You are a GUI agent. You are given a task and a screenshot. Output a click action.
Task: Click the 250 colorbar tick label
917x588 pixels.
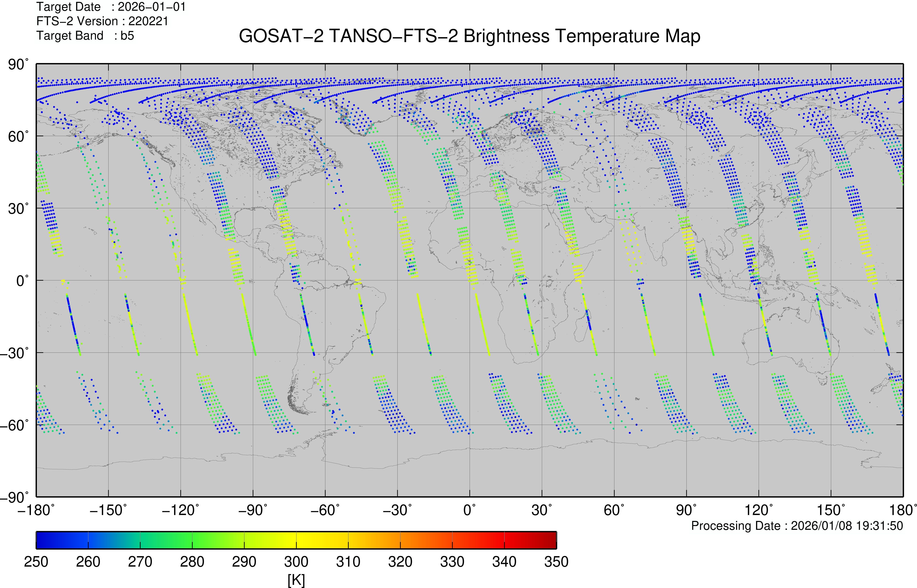click(36, 562)
